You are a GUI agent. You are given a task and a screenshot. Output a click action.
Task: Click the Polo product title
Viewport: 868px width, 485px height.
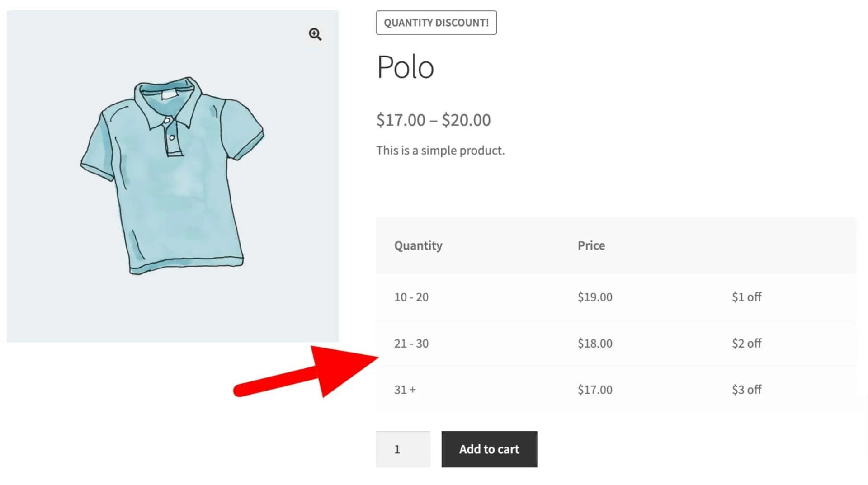[x=406, y=67]
